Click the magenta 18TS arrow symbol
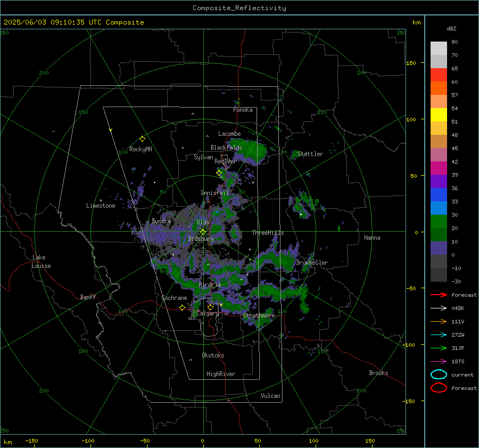 click(x=439, y=362)
